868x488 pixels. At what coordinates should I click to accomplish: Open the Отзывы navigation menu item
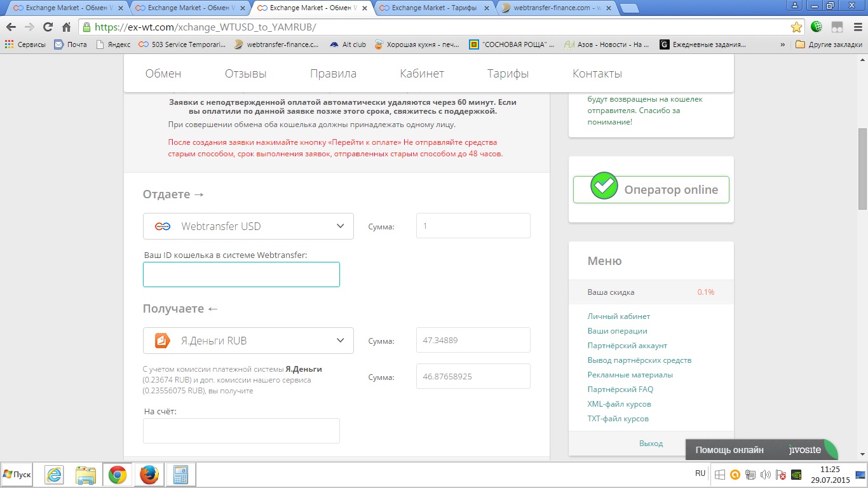[245, 74]
